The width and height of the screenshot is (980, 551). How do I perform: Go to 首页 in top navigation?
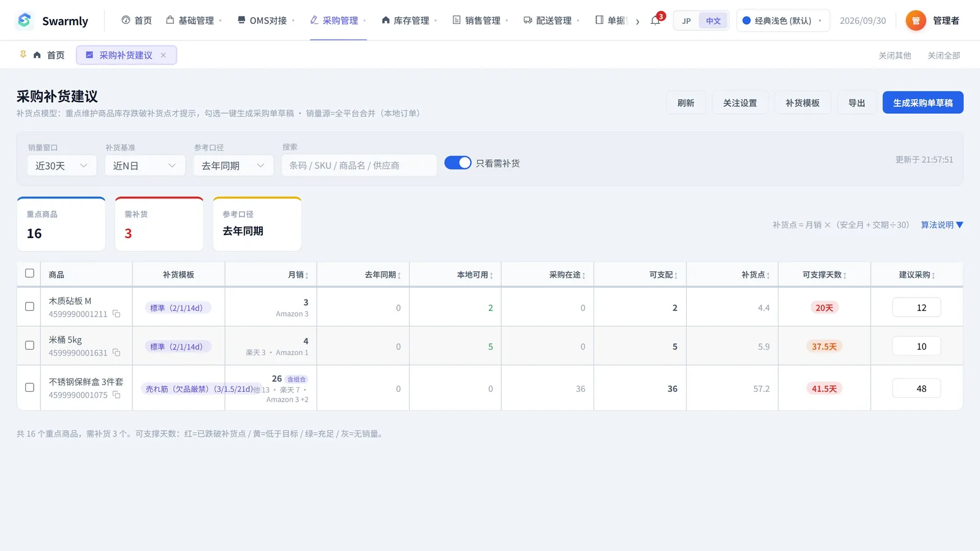(x=137, y=20)
